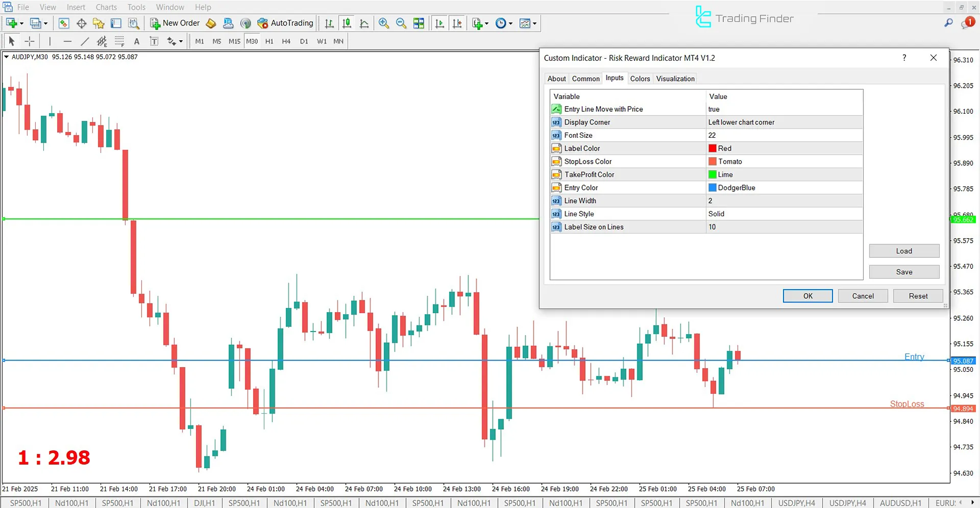Switch chart to candlesticks view
Image resolution: width=980 pixels, height=508 pixels.
point(347,23)
